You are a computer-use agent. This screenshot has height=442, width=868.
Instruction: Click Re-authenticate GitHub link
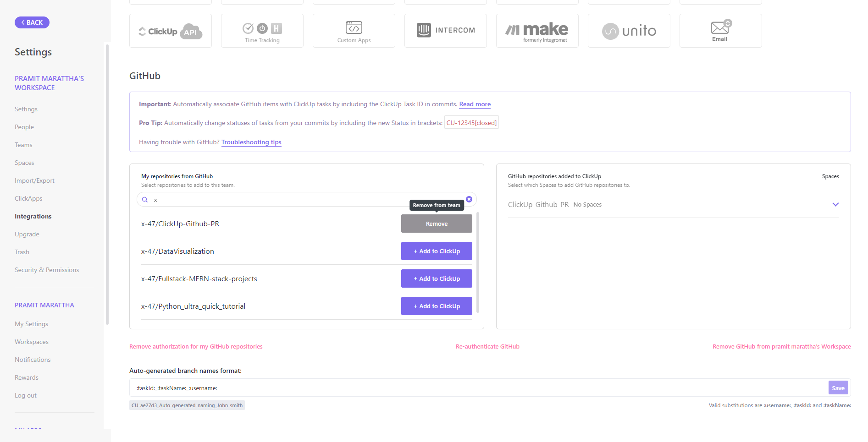487,347
